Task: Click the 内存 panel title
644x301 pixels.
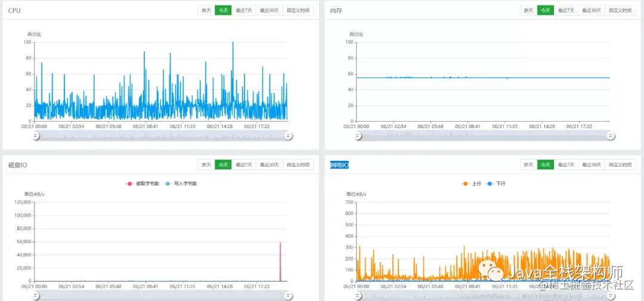Action: point(336,10)
